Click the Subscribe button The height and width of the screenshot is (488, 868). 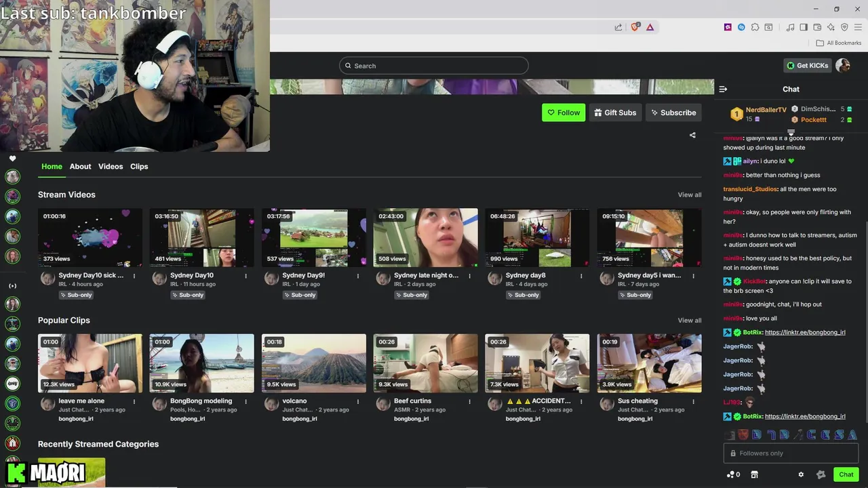673,113
